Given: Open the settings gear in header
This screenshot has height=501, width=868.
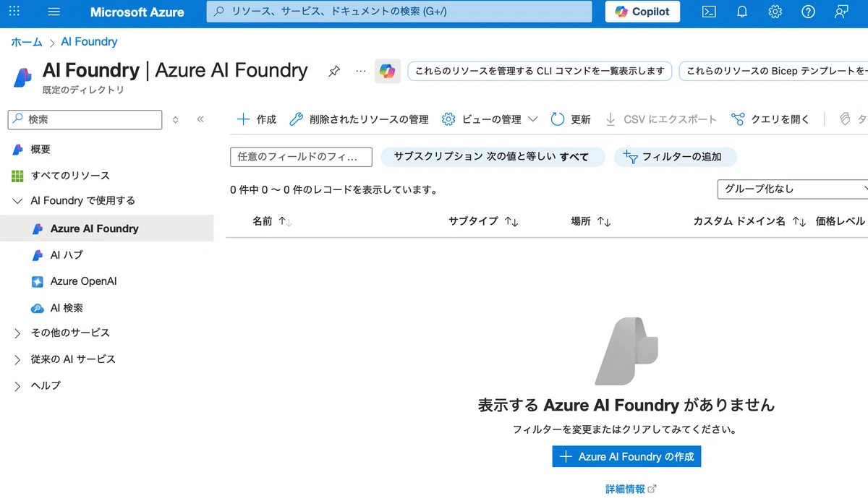Looking at the screenshot, I should tap(775, 12).
